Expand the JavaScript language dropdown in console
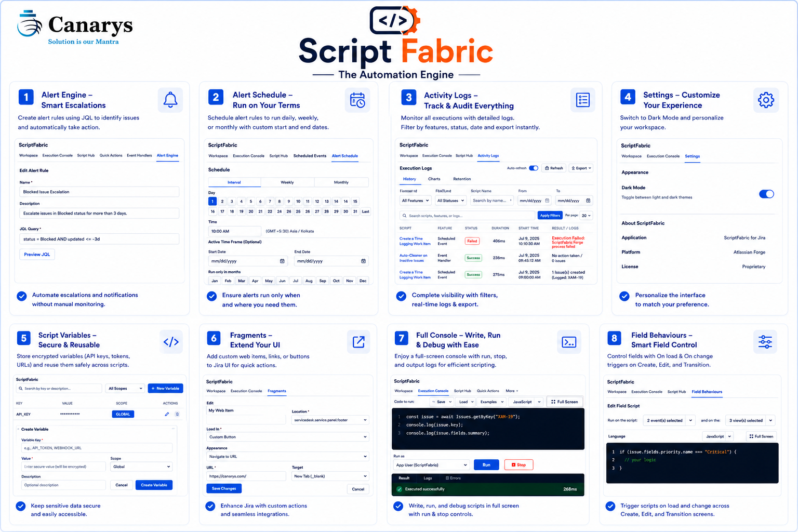 [525, 402]
